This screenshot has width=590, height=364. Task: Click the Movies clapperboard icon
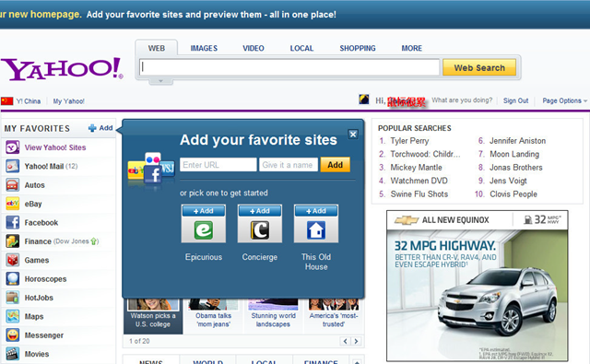12,354
